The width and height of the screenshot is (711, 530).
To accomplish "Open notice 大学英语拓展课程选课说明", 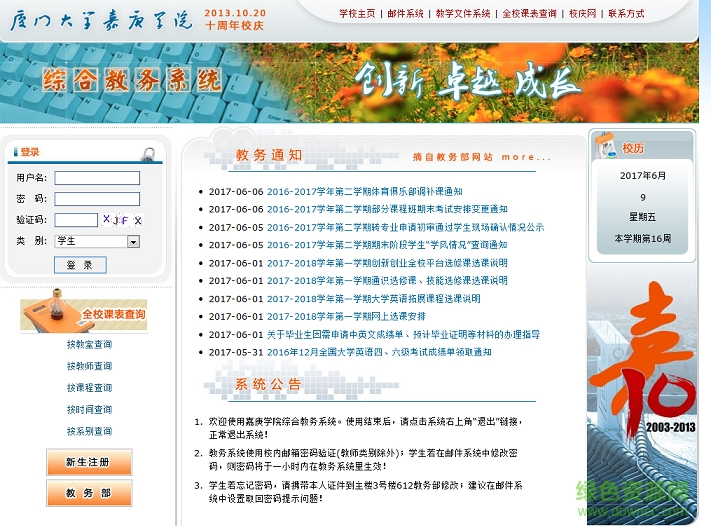I will tap(374, 299).
